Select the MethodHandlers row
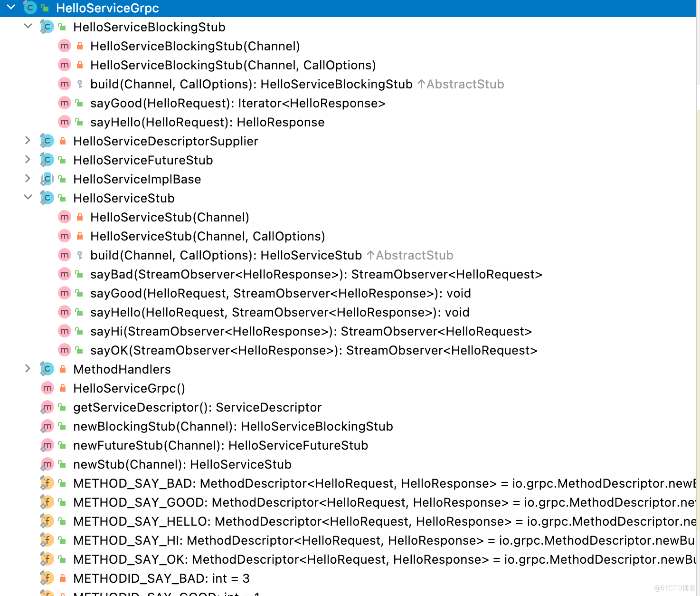Image resolution: width=700 pixels, height=596 pixels. pyautogui.click(x=348, y=369)
